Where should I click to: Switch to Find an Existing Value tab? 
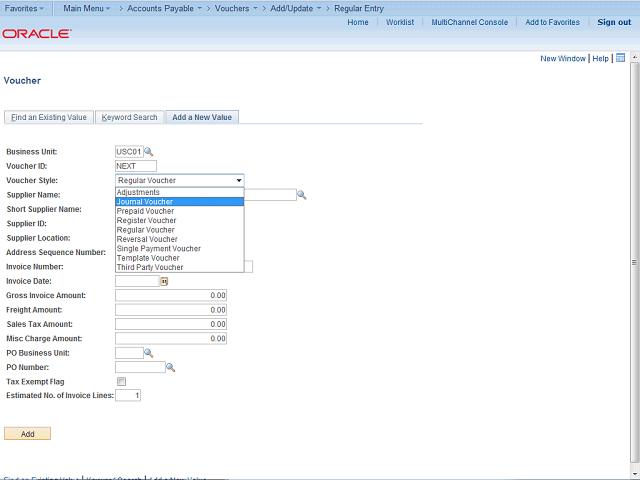(49, 117)
